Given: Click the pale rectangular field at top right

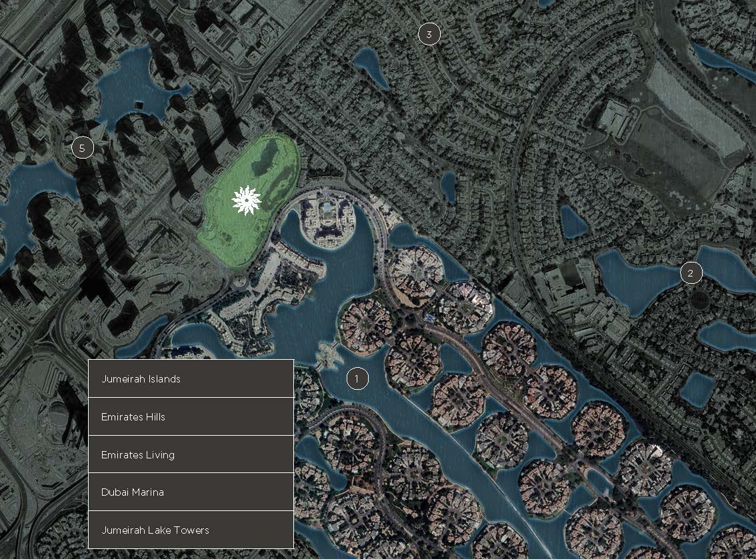Looking at the screenshot, I should 693,113.
